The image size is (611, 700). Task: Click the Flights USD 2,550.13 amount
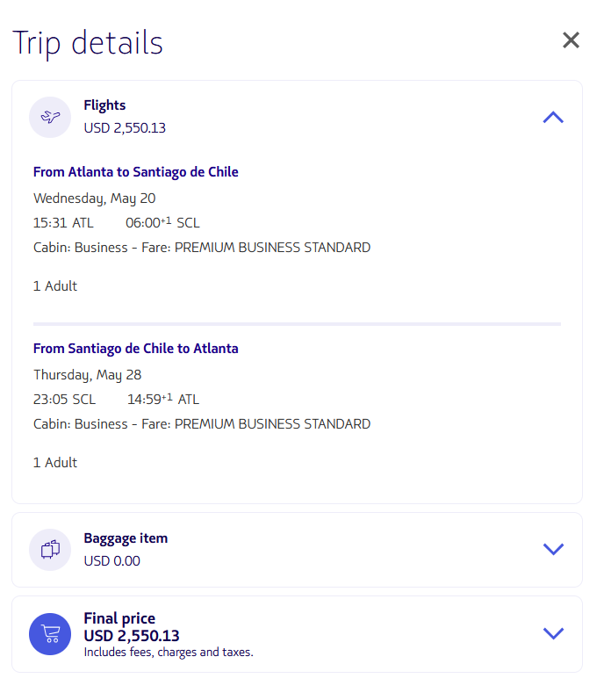125,128
